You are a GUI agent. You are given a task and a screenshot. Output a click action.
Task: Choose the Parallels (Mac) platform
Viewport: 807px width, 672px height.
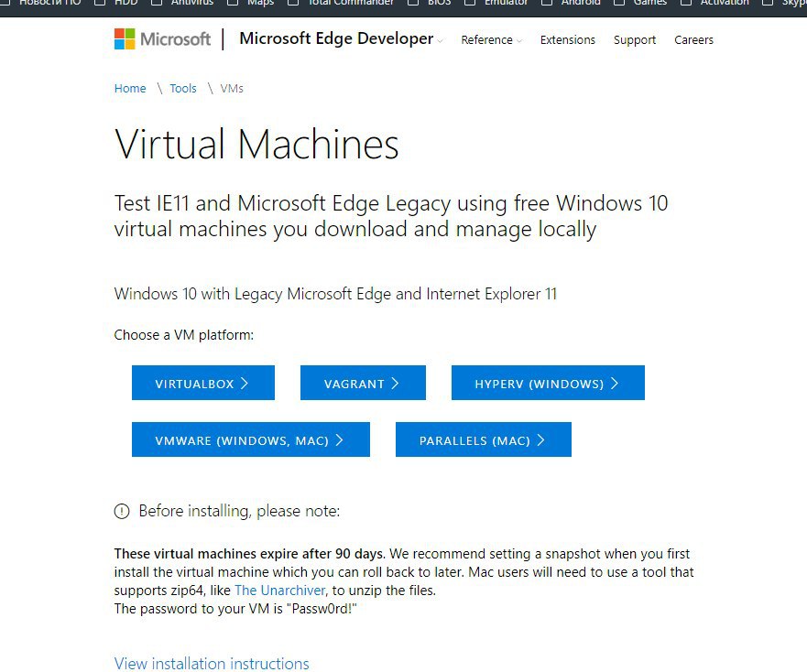(x=484, y=439)
